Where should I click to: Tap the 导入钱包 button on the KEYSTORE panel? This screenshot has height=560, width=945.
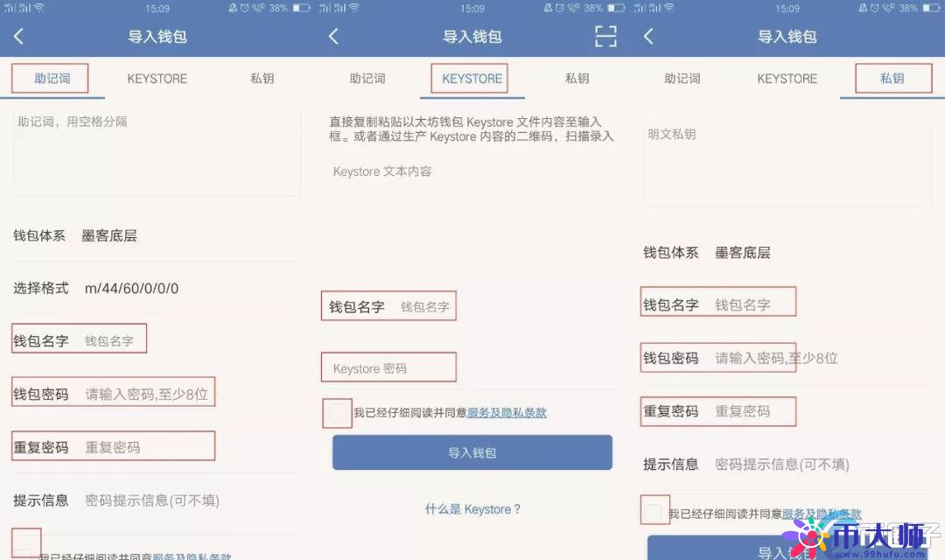pyautogui.click(x=472, y=452)
